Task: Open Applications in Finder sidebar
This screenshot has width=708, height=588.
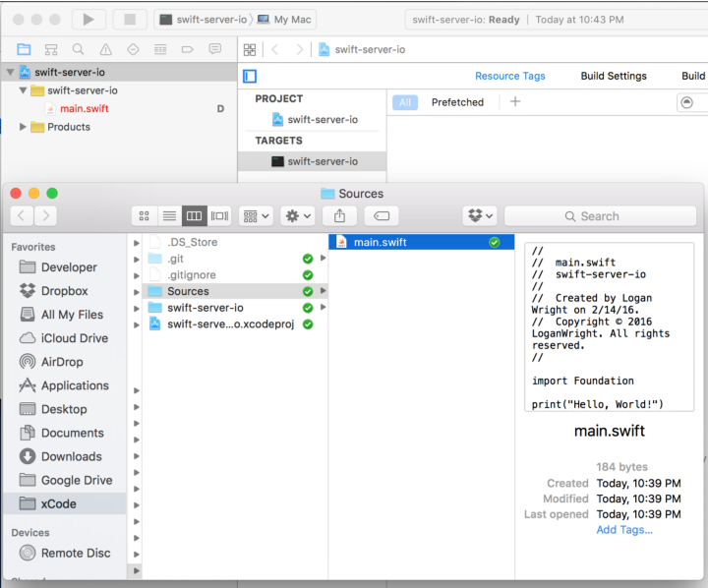Action: coord(64,385)
